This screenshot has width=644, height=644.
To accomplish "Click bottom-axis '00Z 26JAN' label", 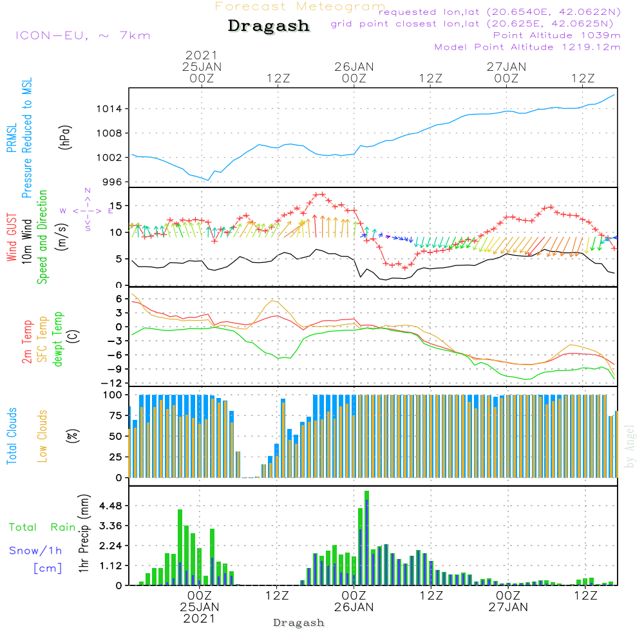I will [x=354, y=601].
